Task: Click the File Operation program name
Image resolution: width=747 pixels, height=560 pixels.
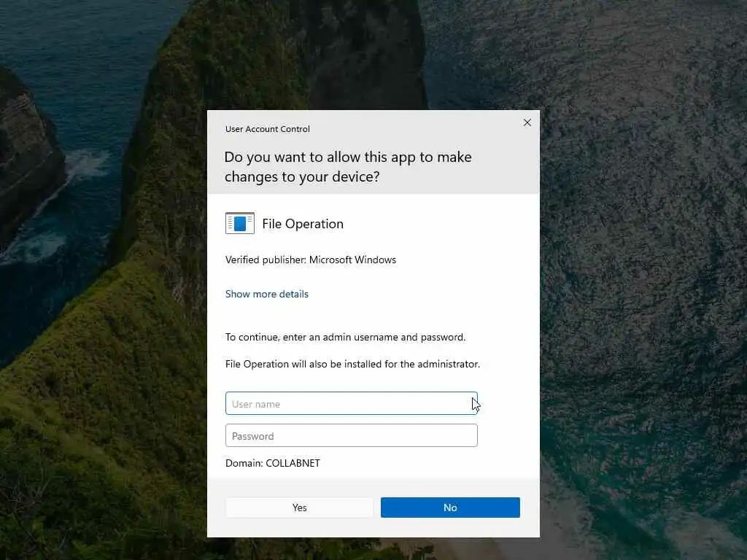Action: point(303,224)
